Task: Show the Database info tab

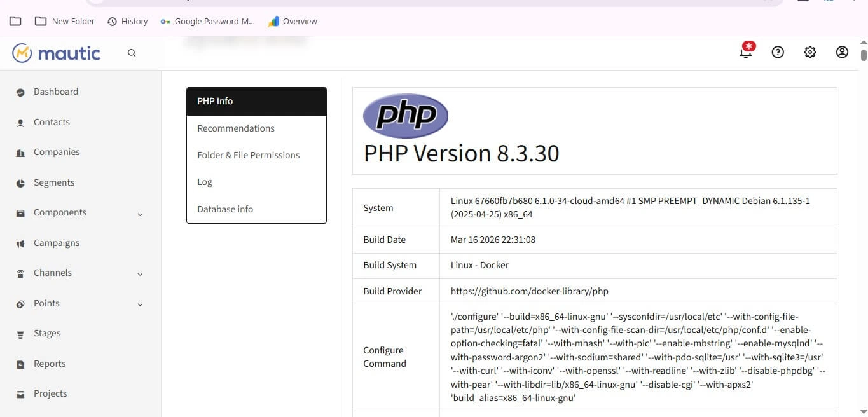Action: click(225, 209)
